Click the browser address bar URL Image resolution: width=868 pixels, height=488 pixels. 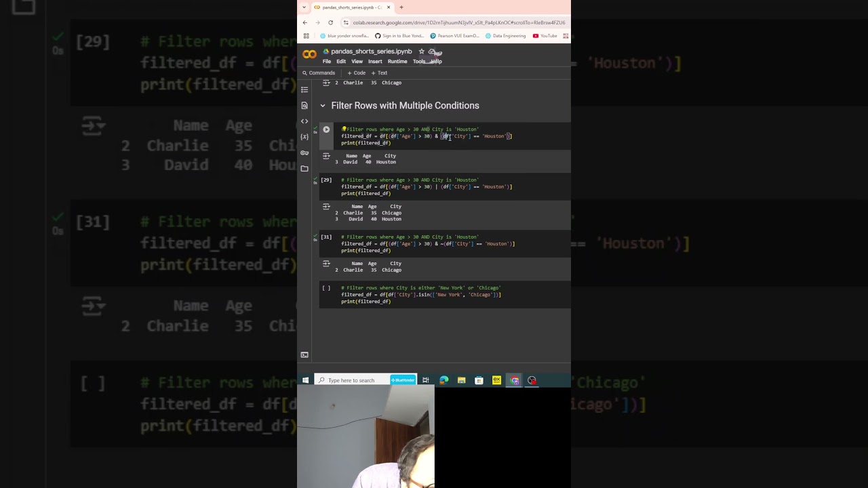458,22
